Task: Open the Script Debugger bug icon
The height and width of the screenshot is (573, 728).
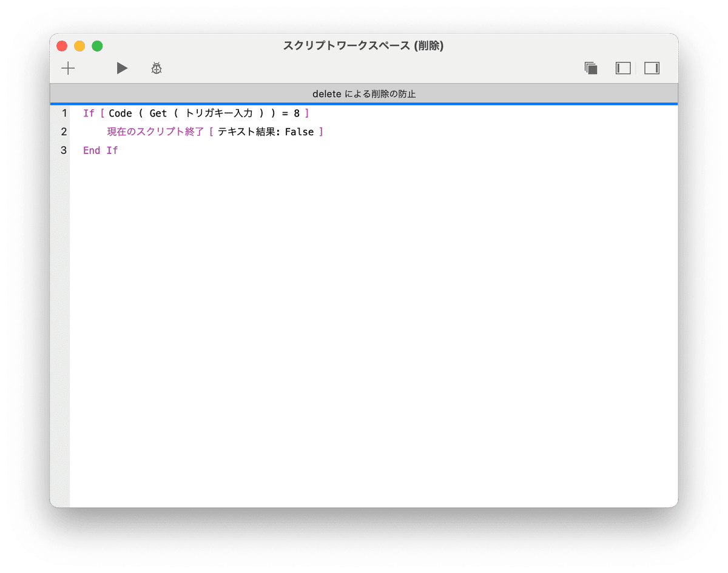Action: [x=157, y=68]
